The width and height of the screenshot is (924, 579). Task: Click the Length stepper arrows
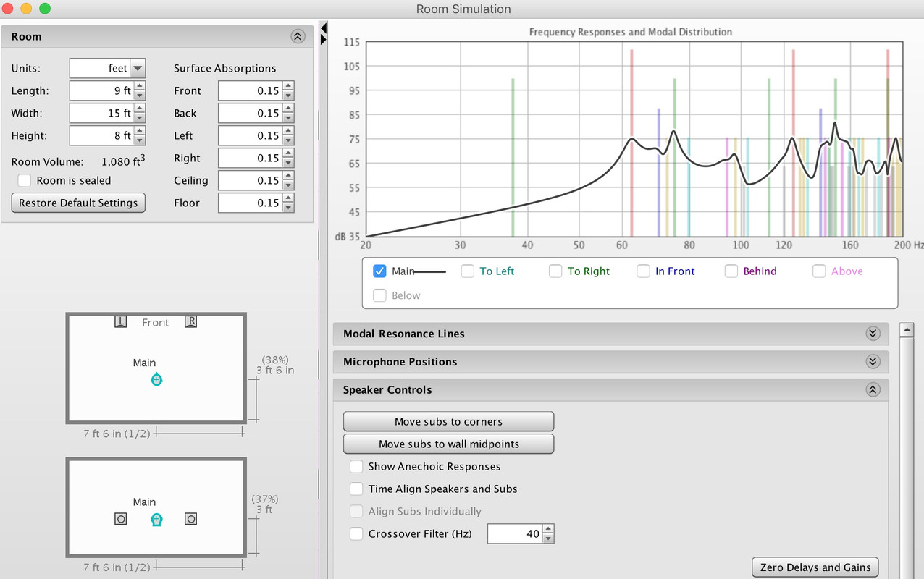coord(140,90)
